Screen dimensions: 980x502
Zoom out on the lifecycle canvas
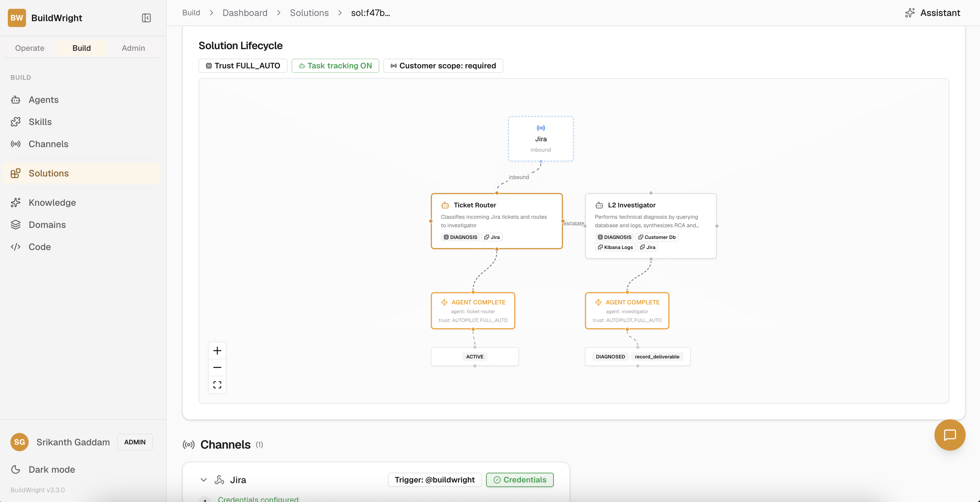click(217, 367)
